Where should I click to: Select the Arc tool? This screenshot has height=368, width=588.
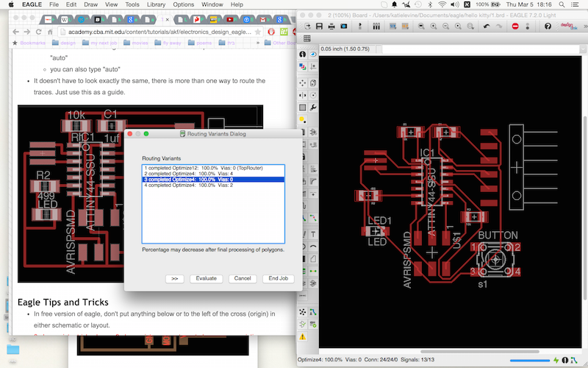coord(313,247)
